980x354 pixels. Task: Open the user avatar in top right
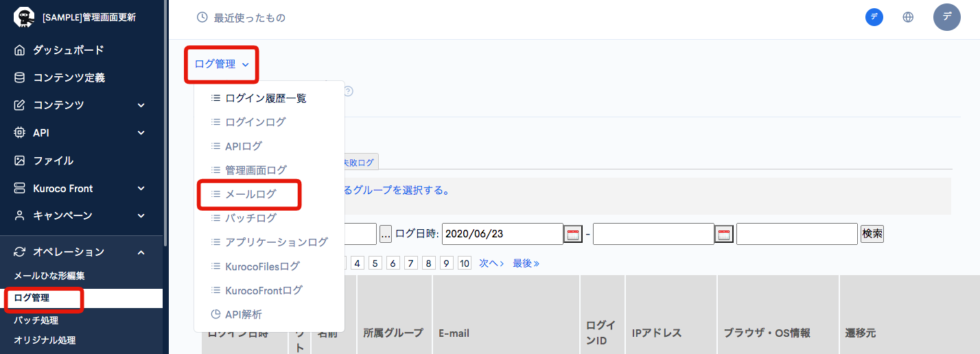pyautogui.click(x=946, y=17)
